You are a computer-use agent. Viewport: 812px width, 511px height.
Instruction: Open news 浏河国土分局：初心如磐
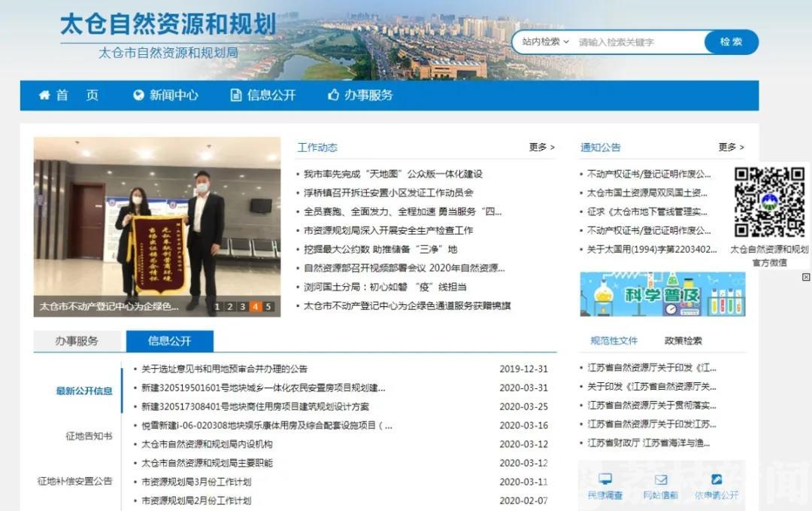pyautogui.click(x=385, y=287)
